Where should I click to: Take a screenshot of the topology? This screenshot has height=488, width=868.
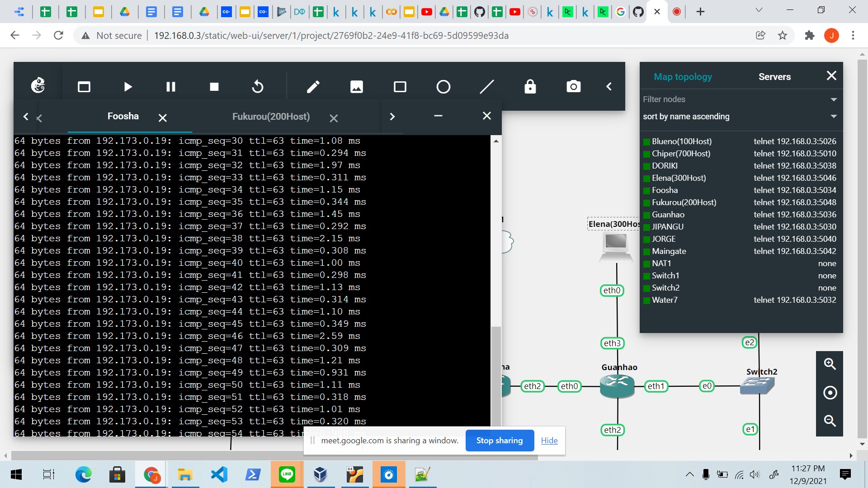pos(573,86)
